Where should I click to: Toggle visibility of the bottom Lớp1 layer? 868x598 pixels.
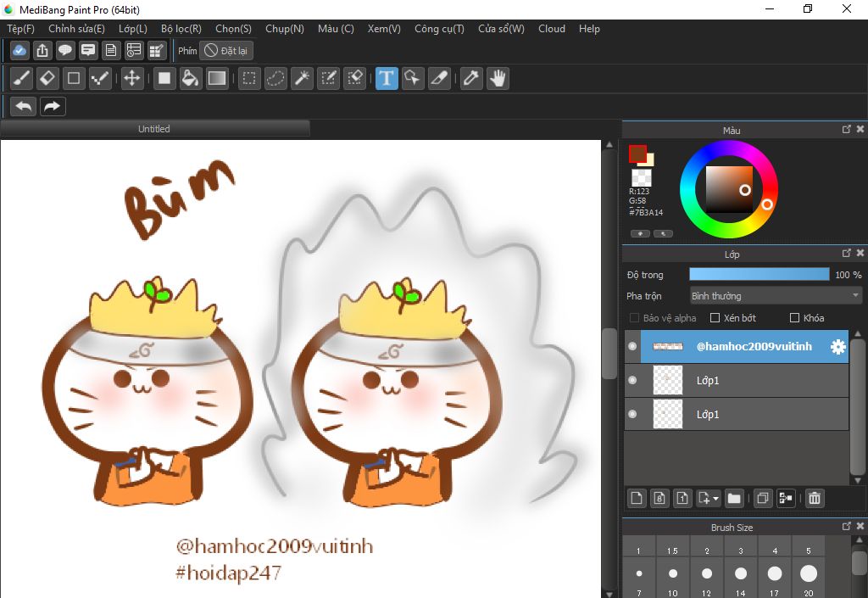point(632,414)
